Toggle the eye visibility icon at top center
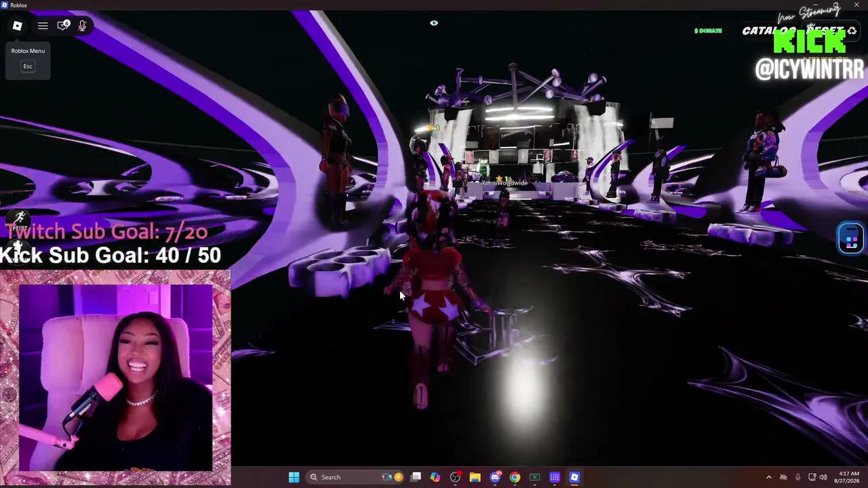This screenshot has height=488, width=868. [x=434, y=23]
